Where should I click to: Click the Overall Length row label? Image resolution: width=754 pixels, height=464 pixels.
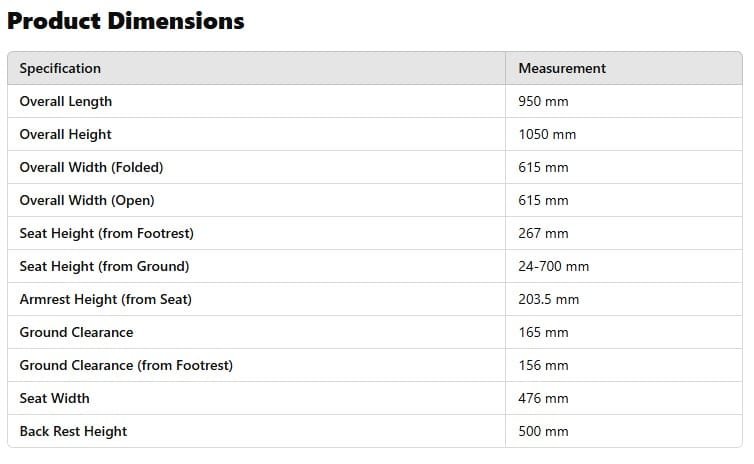coord(66,102)
